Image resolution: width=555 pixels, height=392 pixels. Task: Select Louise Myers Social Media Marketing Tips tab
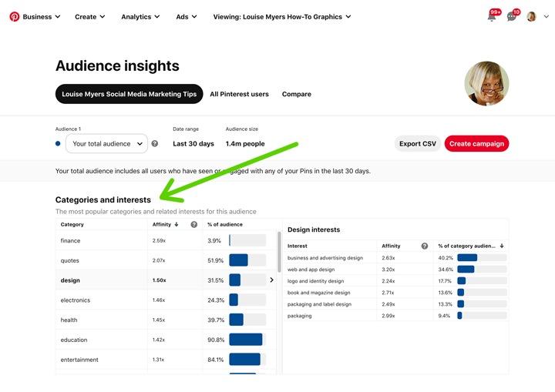tap(129, 94)
